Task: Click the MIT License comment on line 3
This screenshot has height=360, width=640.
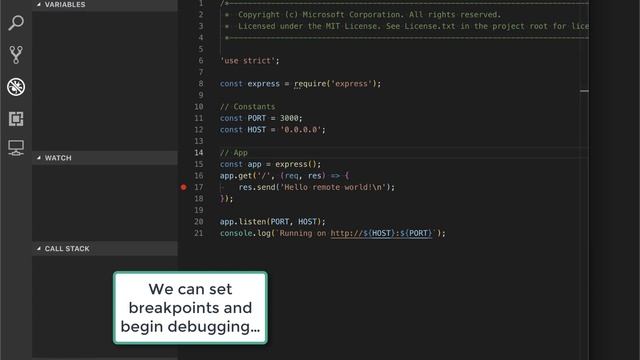Action: pos(413,26)
